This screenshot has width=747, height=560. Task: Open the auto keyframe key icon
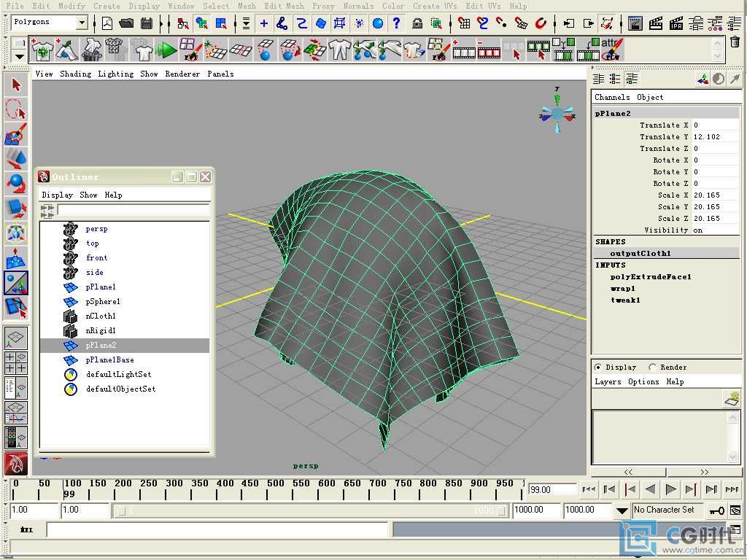(x=717, y=510)
